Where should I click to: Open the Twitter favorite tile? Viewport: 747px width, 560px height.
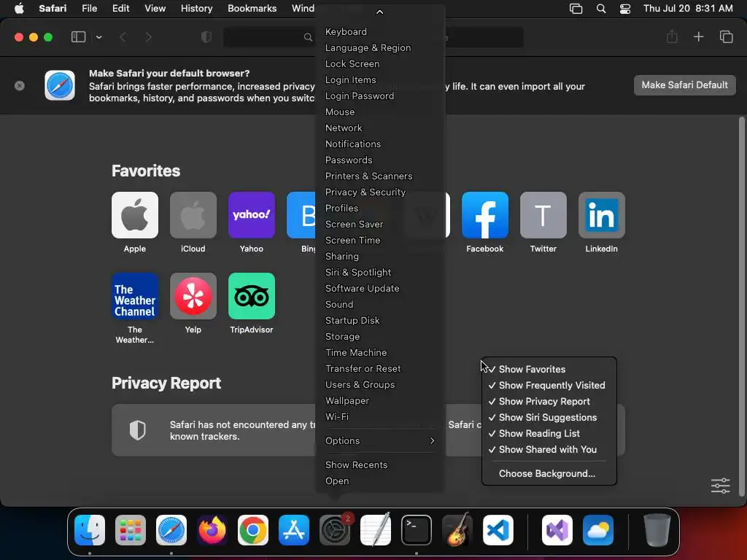coord(543,215)
